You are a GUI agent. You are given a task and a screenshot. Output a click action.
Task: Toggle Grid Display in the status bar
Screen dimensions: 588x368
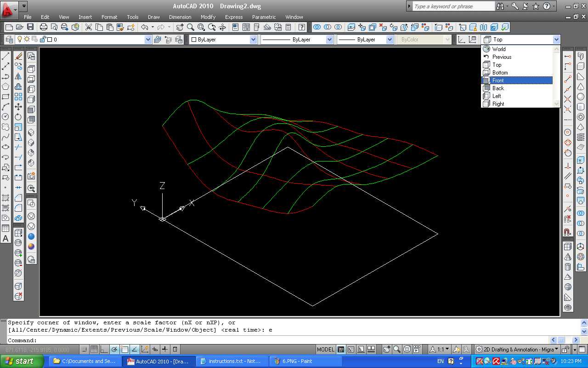coord(94,349)
